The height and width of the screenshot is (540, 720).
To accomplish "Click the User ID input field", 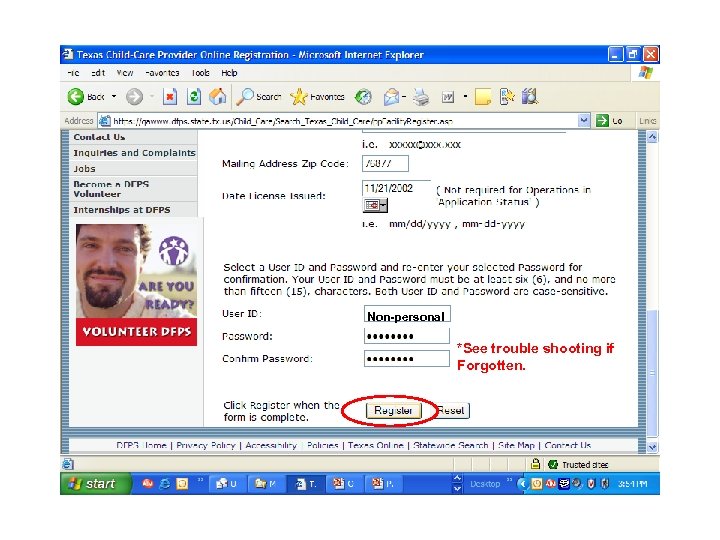I will click(407, 314).
